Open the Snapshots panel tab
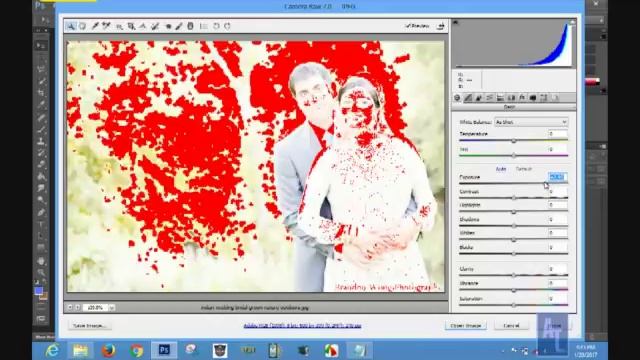This screenshot has width=640, height=360. 555,98
